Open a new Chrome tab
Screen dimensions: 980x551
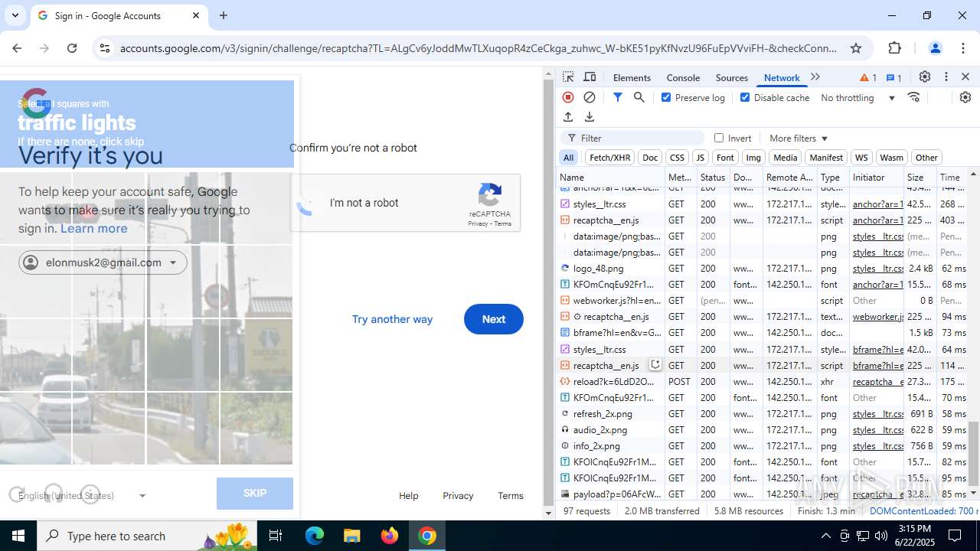tap(224, 15)
